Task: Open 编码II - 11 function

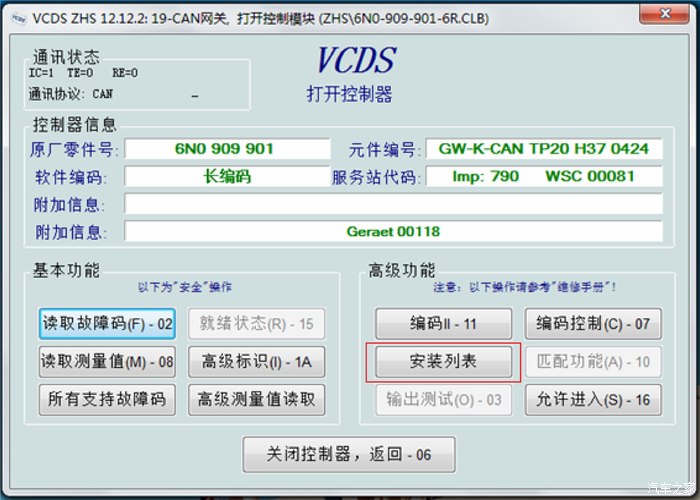Action: [443, 324]
